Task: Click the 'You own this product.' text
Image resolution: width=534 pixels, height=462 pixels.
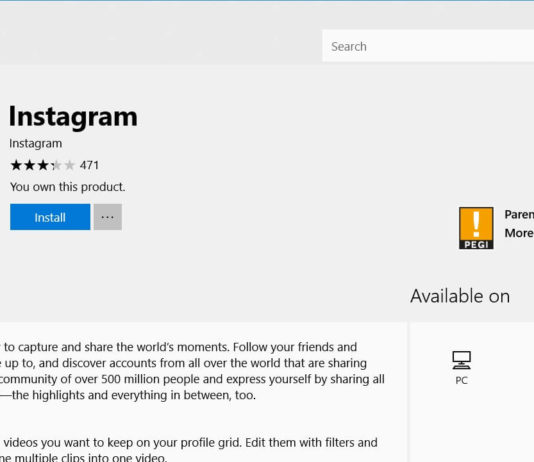Action: [68, 187]
